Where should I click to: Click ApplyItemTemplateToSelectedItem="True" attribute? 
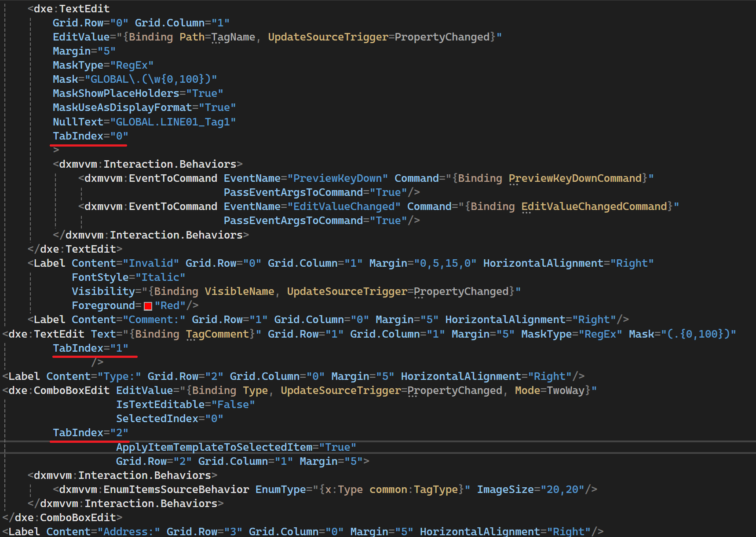pyautogui.click(x=236, y=447)
